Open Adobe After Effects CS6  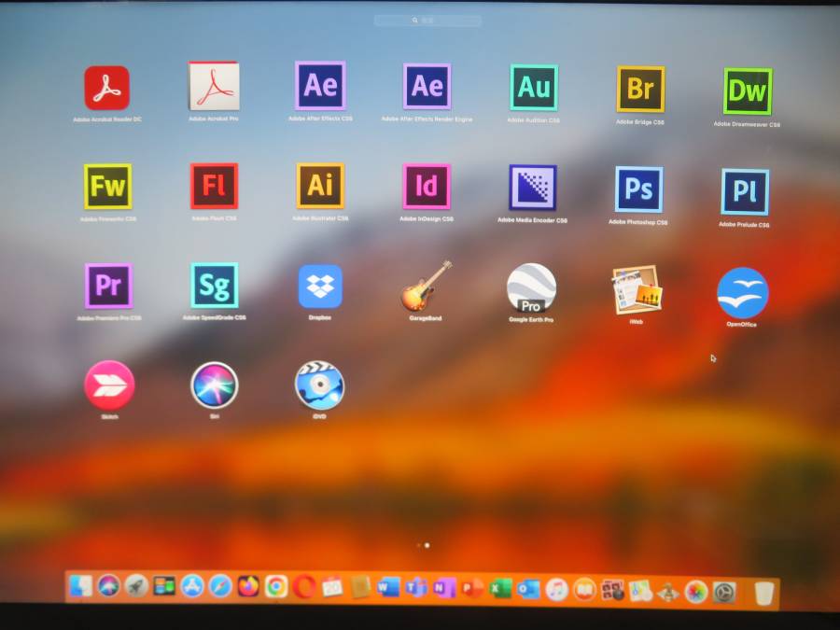click(320, 86)
